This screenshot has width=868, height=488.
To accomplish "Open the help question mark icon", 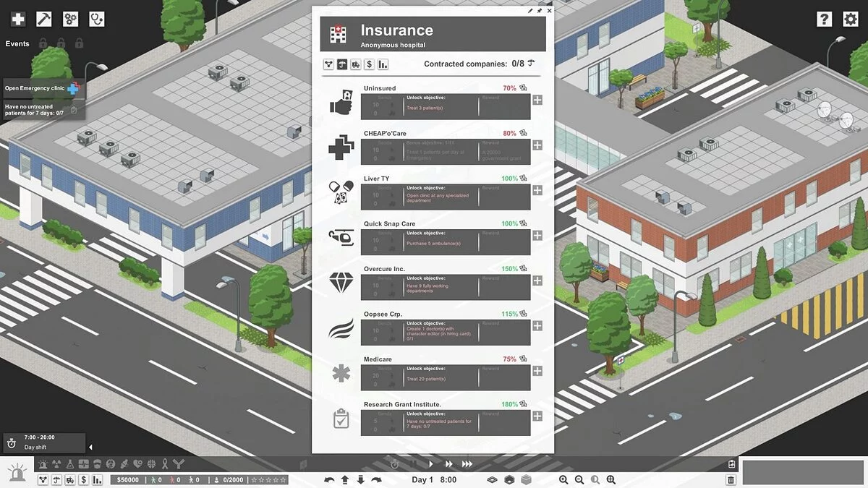I will pyautogui.click(x=825, y=19).
